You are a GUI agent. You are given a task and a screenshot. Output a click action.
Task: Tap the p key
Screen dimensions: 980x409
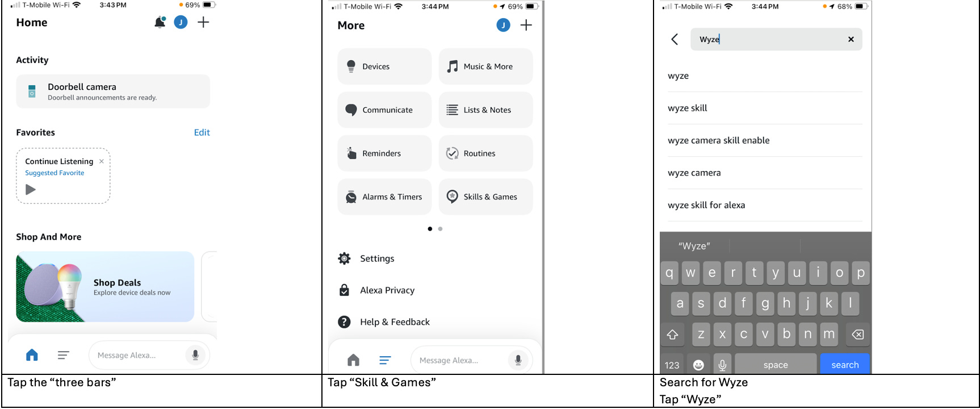coord(861,273)
